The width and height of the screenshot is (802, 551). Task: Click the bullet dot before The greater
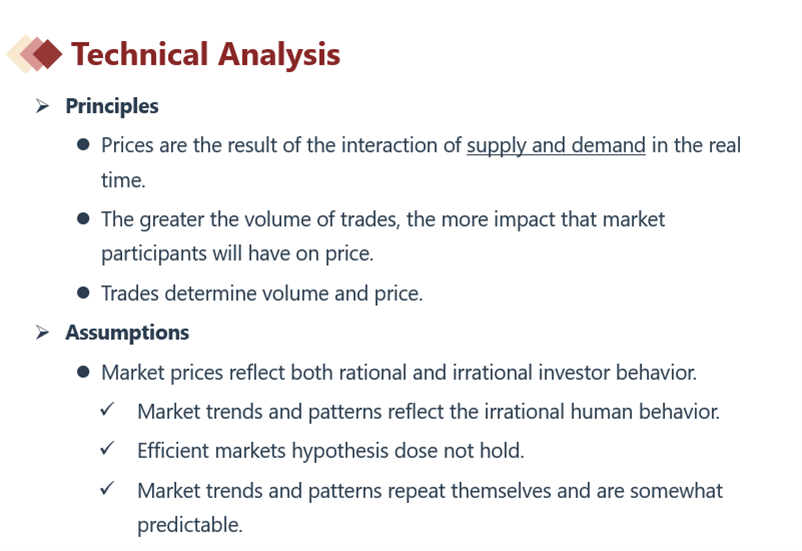83,219
